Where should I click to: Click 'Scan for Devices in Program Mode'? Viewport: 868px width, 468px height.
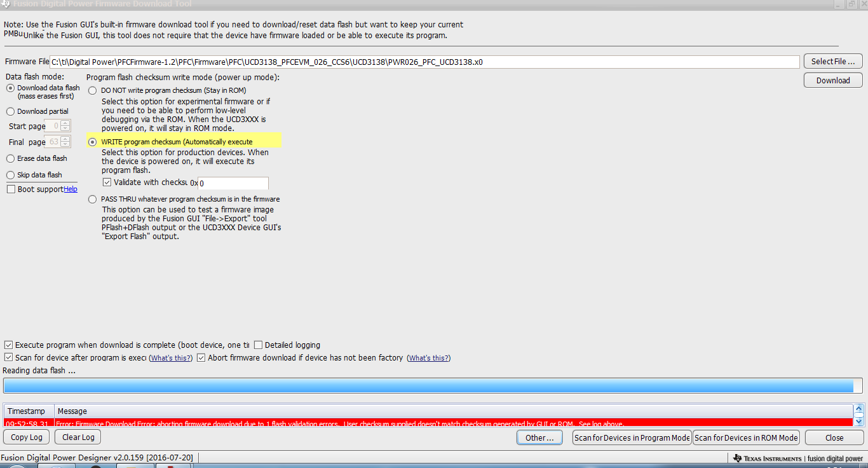(x=632, y=437)
